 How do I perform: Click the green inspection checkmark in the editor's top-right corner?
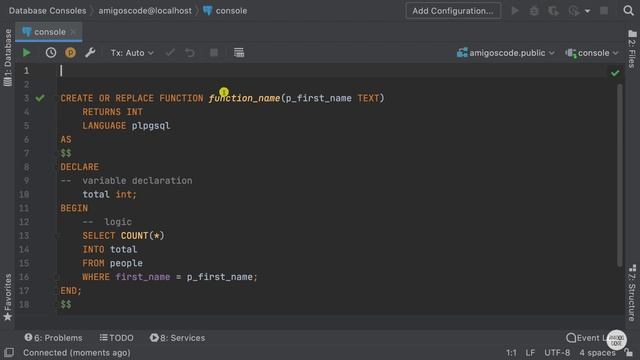point(615,73)
